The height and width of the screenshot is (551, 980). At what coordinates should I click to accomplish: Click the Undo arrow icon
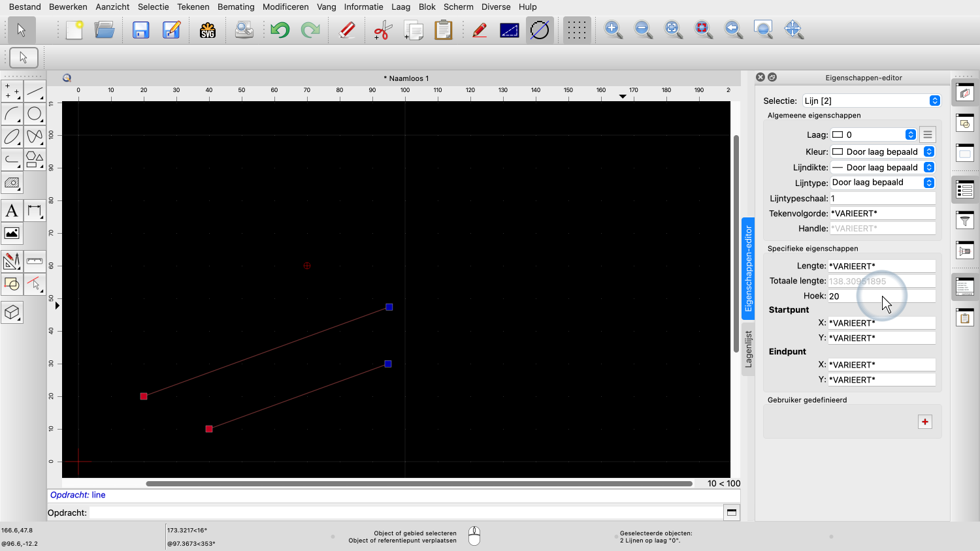point(280,30)
